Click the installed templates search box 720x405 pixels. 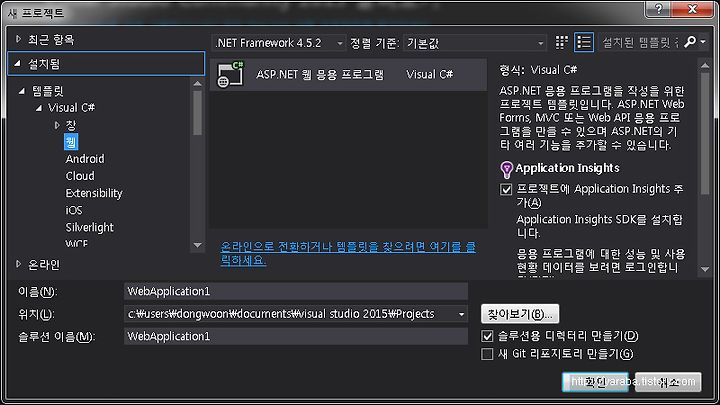click(640, 43)
